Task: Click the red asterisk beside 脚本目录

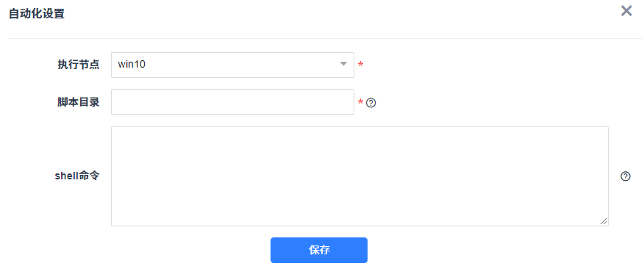Action: click(x=361, y=102)
